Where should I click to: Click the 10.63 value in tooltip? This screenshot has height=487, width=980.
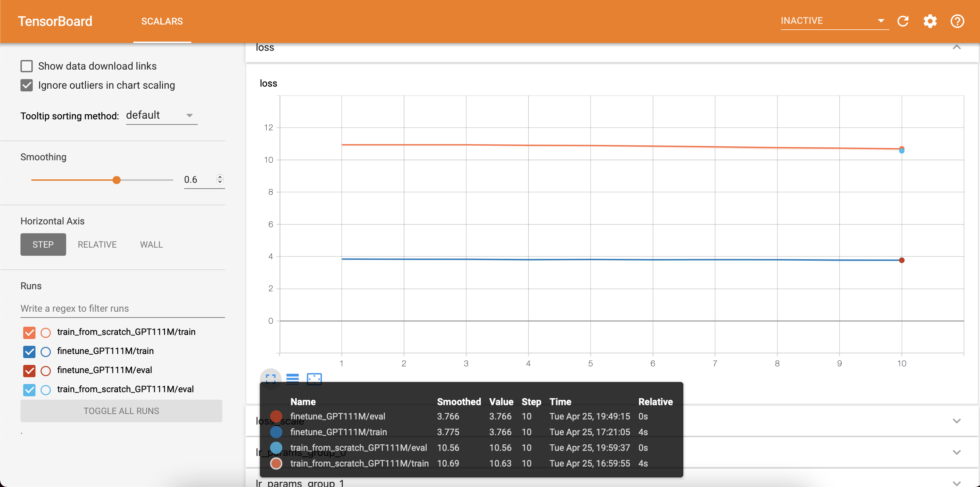[500, 463]
